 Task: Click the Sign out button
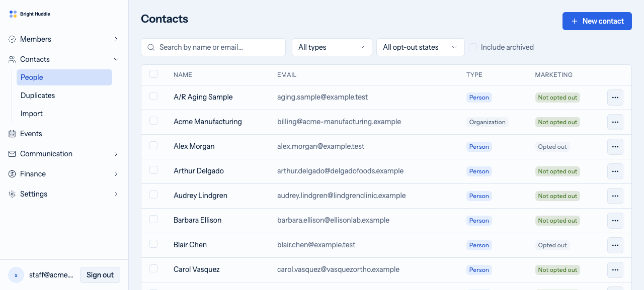(x=100, y=275)
